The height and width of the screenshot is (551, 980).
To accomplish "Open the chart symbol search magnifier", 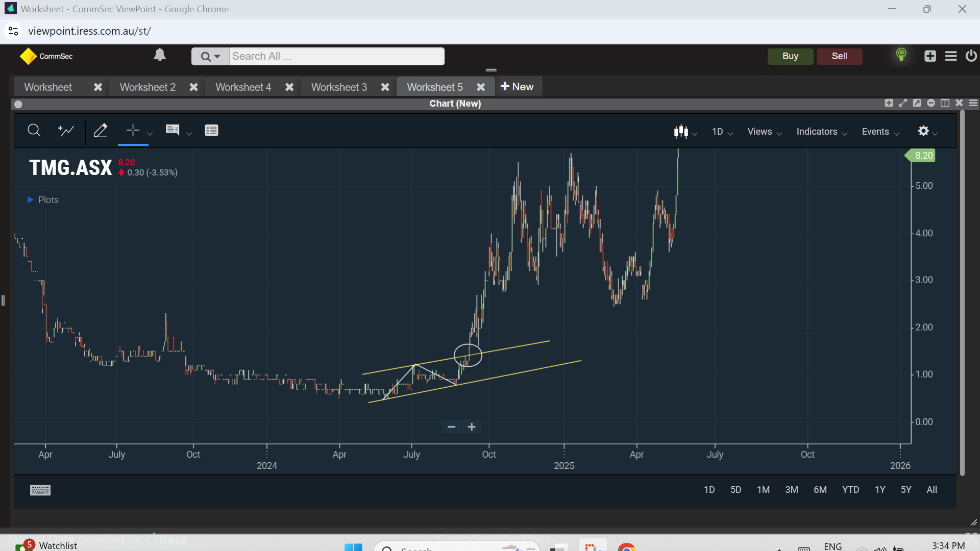I will (34, 131).
